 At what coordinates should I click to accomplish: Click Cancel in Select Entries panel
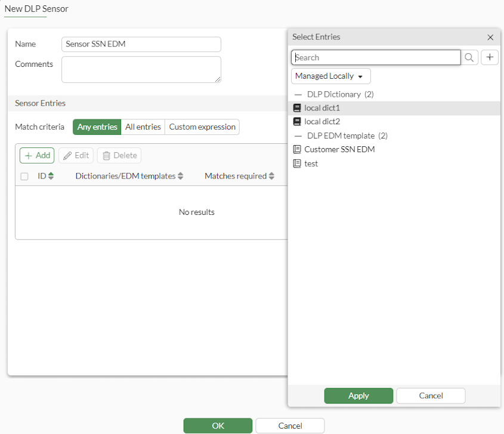click(431, 396)
